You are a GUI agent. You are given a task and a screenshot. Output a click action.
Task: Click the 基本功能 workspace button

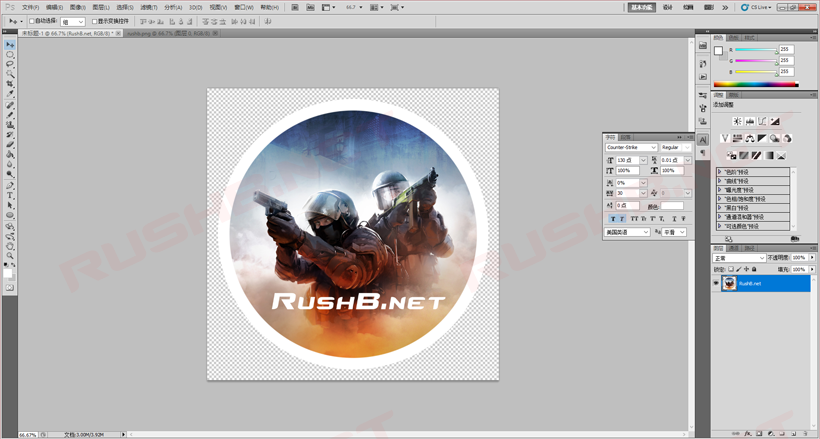pos(643,7)
